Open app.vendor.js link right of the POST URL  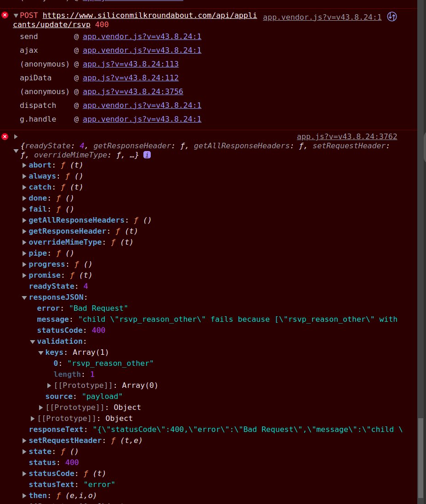click(x=322, y=17)
